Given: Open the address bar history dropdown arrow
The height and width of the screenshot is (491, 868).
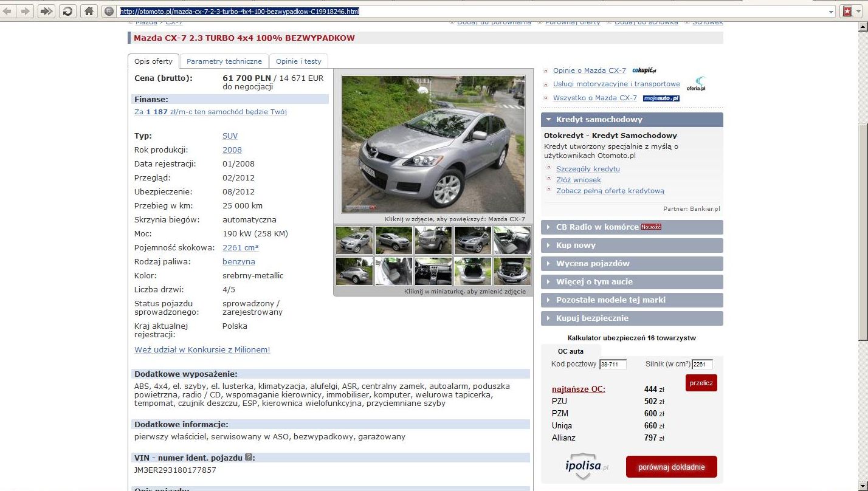Looking at the screenshot, I should 831,12.
